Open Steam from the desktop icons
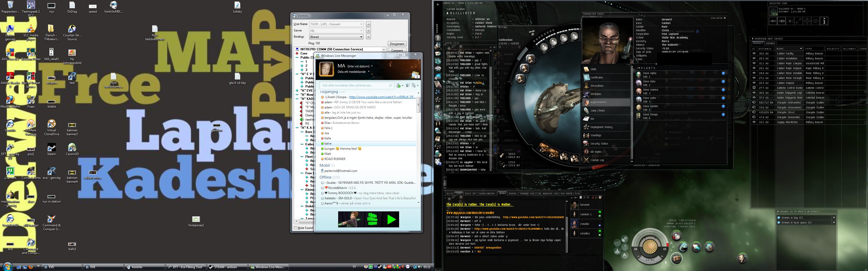The image size is (868, 271). coord(51,149)
